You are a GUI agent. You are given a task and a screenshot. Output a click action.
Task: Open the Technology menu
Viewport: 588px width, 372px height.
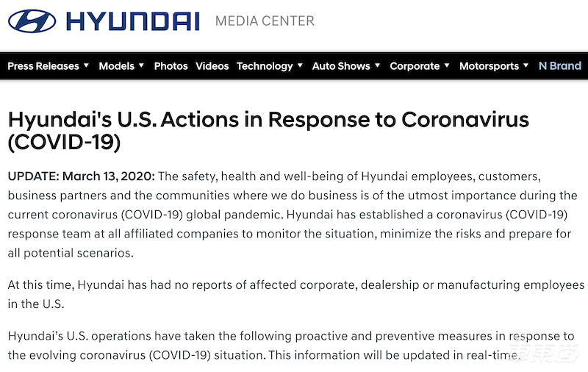click(265, 66)
